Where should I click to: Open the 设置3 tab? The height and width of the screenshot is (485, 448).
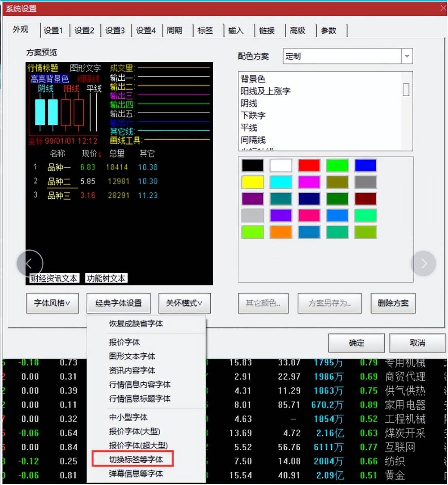click(x=115, y=30)
